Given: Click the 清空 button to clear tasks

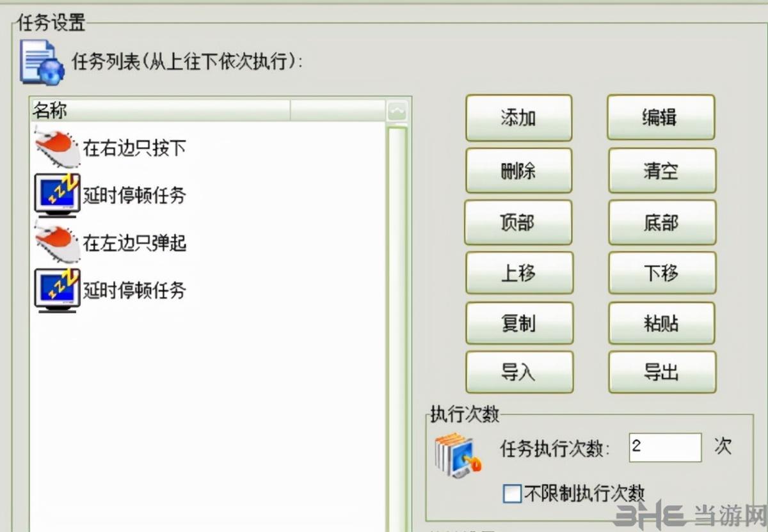Looking at the screenshot, I should pos(662,171).
